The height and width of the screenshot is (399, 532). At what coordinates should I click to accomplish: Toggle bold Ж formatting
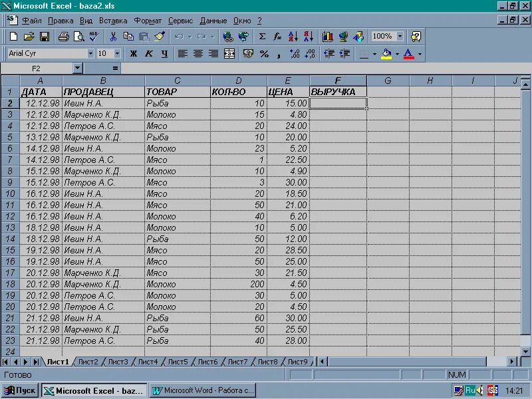coord(134,54)
